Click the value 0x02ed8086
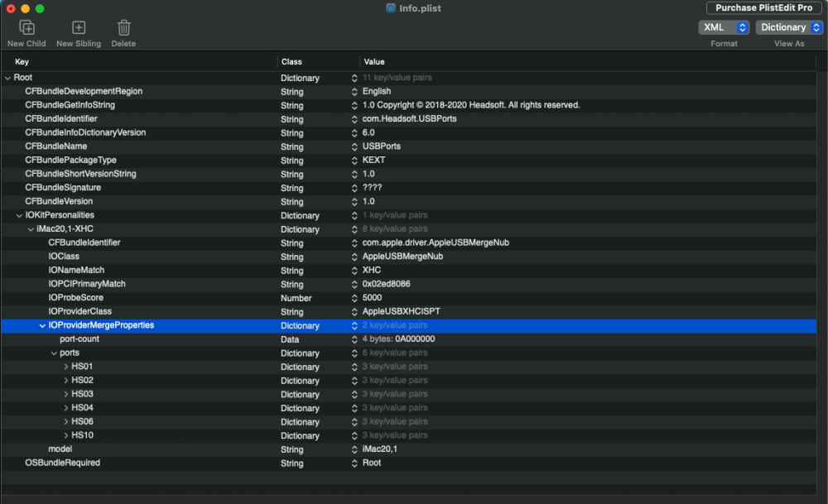 point(386,283)
